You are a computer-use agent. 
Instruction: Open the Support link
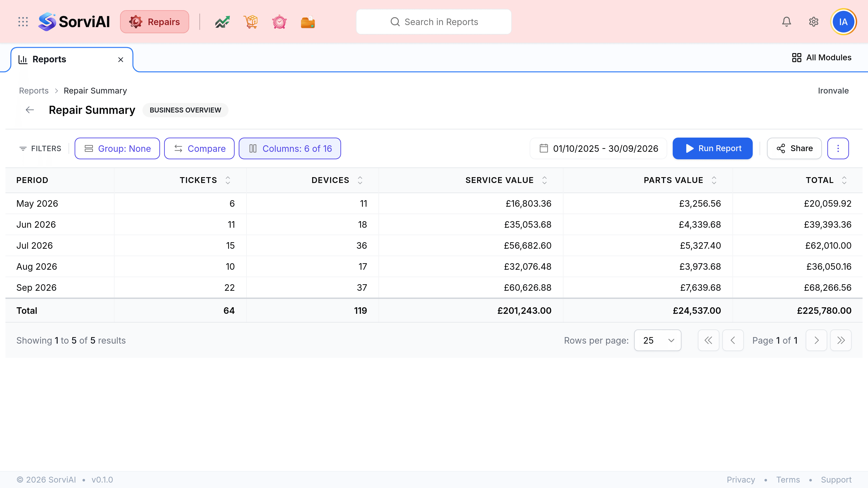point(836,480)
